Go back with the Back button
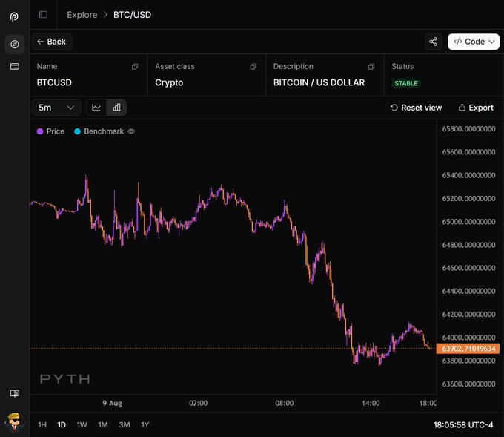The image size is (504, 437). pos(52,42)
